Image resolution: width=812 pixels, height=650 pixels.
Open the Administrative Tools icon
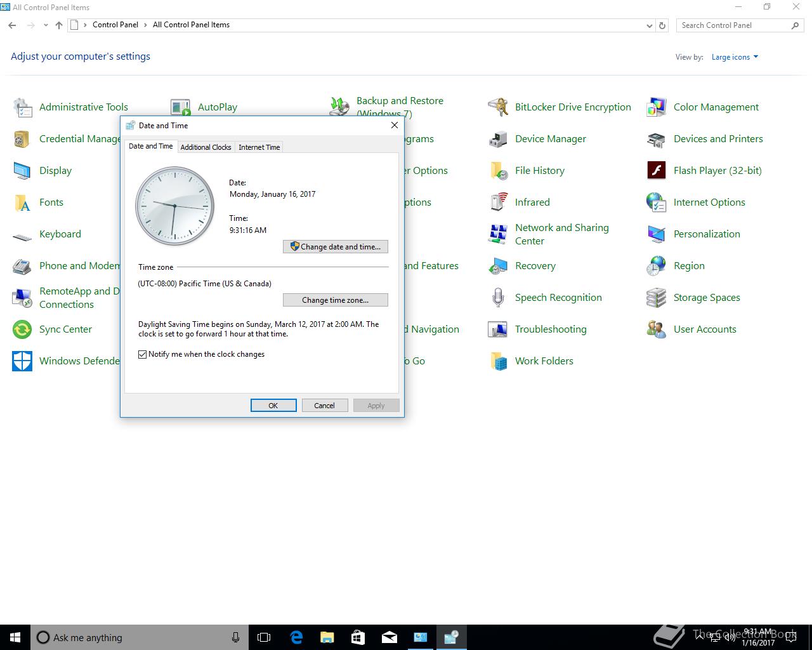point(22,107)
